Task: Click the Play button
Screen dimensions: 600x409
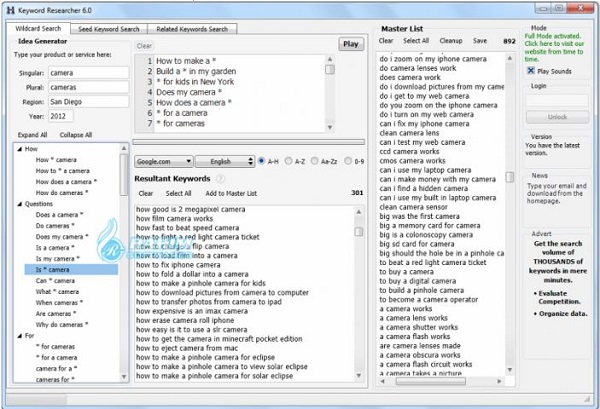Action: pos(351,44)
